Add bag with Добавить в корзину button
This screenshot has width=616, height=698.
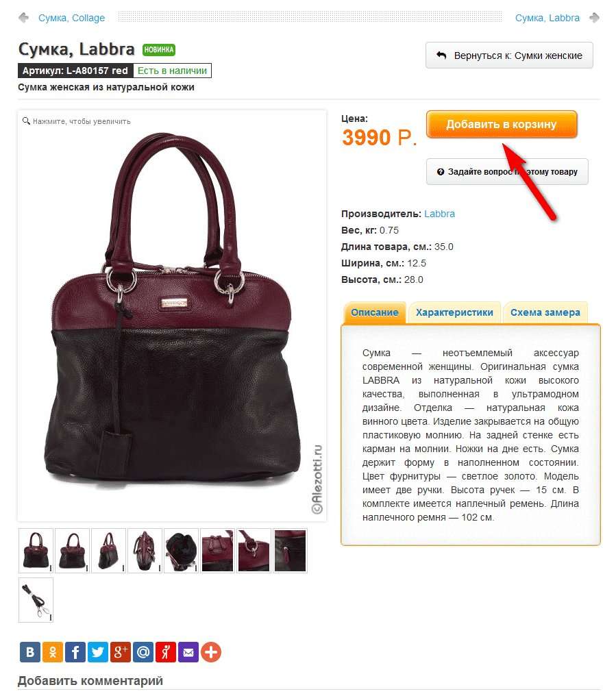pos(502,124)
